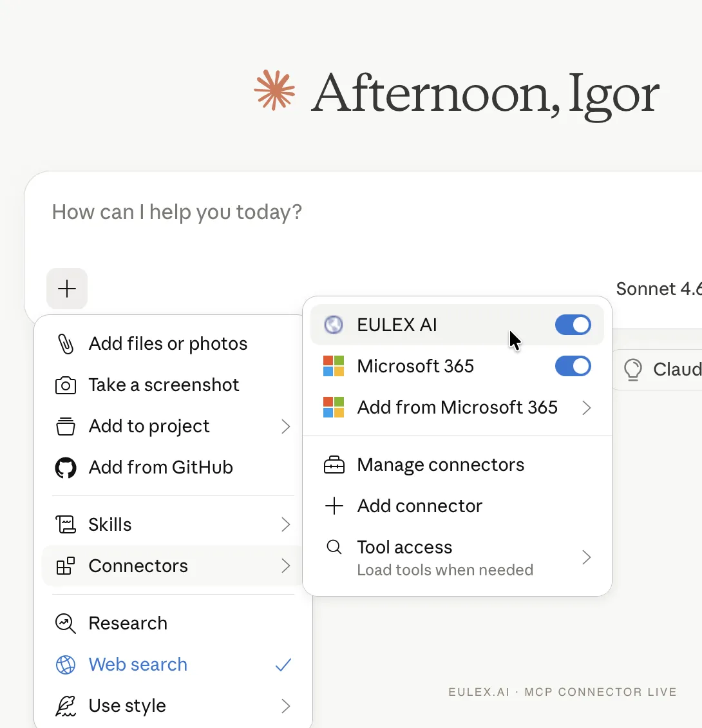Click the Research magnifier icon
This screenshot has width=702, height=728.
point(66,624)
